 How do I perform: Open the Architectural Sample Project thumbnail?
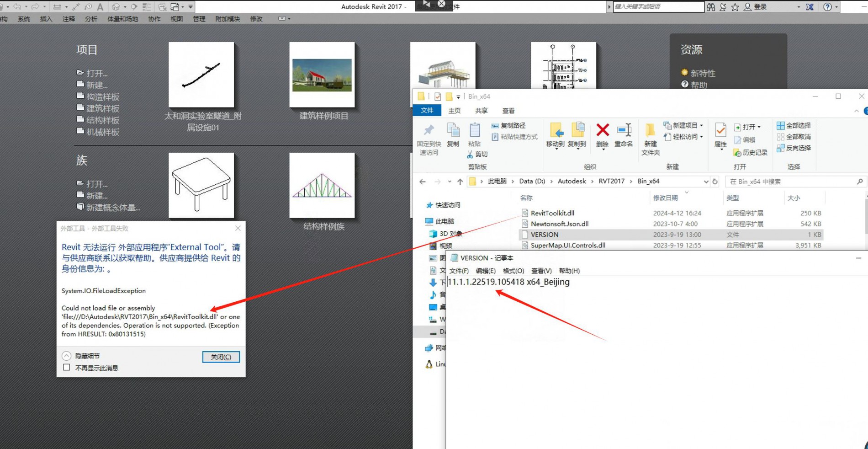[322, 75]
